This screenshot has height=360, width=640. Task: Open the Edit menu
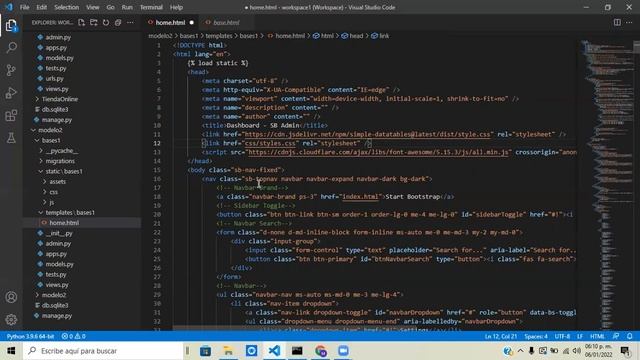42,7
